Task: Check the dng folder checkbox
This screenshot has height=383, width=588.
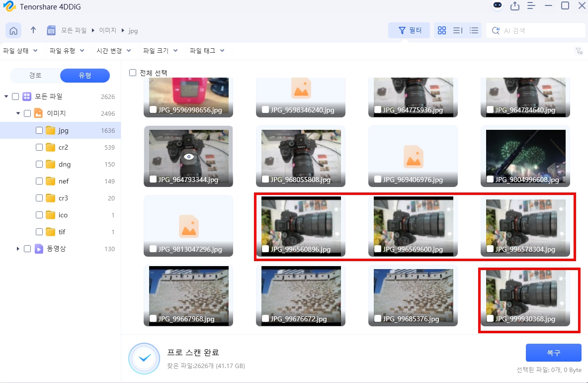Action: pos(39,164)
